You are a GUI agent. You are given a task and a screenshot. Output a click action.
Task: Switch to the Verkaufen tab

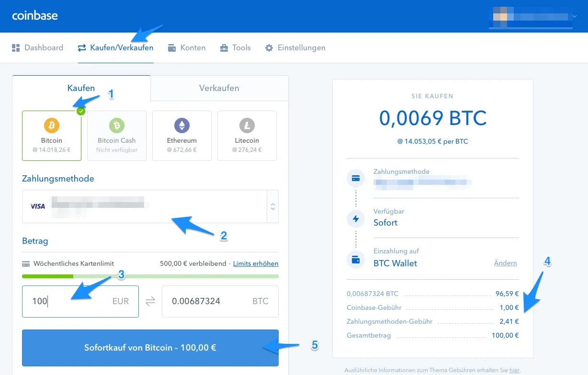point(219,88)
